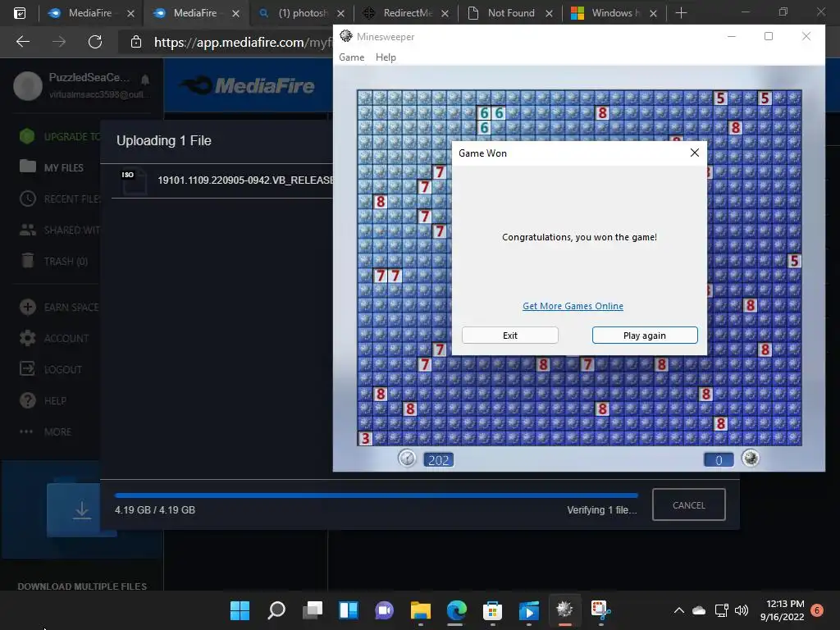Click the Minesweeper timer clock icon
The height and width of the screenshot is (630, 840).
[407, 459]
